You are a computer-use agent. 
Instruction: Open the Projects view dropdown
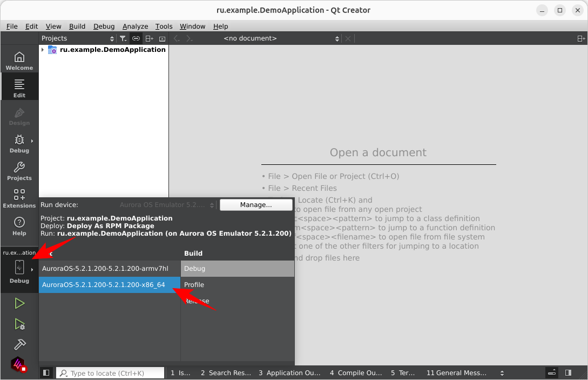(x=78, y=38)
